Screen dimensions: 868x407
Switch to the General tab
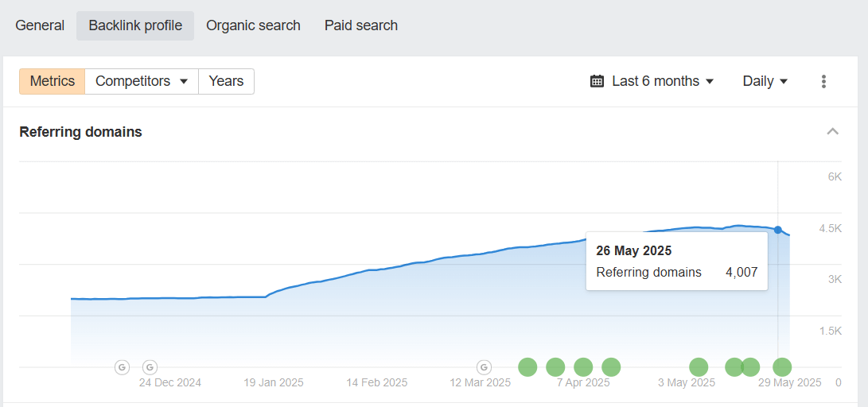(40, 25)
